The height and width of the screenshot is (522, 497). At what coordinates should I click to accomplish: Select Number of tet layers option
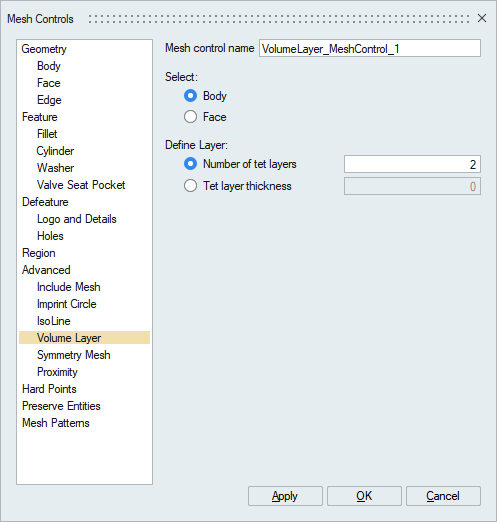click(190, 164)
